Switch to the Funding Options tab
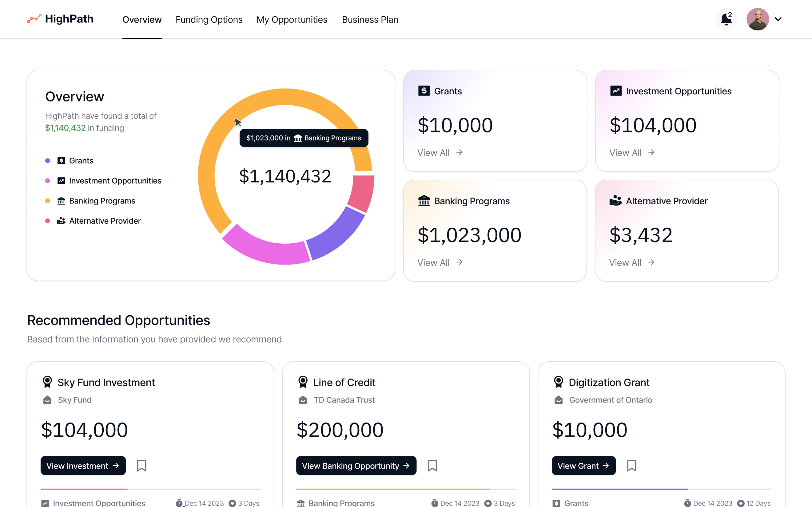The height and width of the screenshot is (507, 812). (x=209, y=19)
